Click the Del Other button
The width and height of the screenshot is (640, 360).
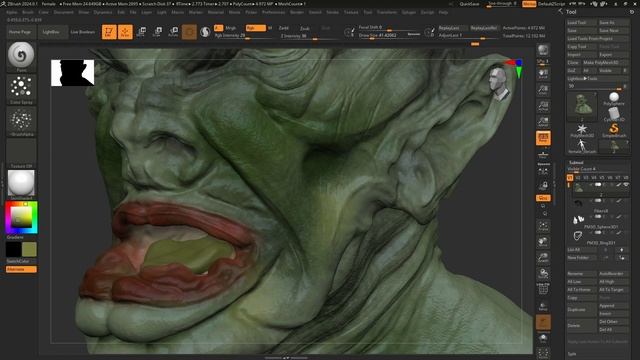pyautogui.click(x=613, y=322)
